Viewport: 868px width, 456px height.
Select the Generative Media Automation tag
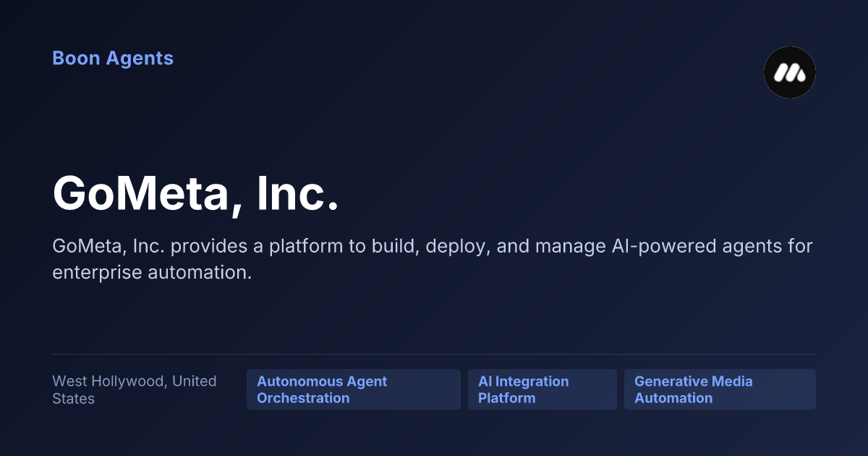tap(720, 389)
